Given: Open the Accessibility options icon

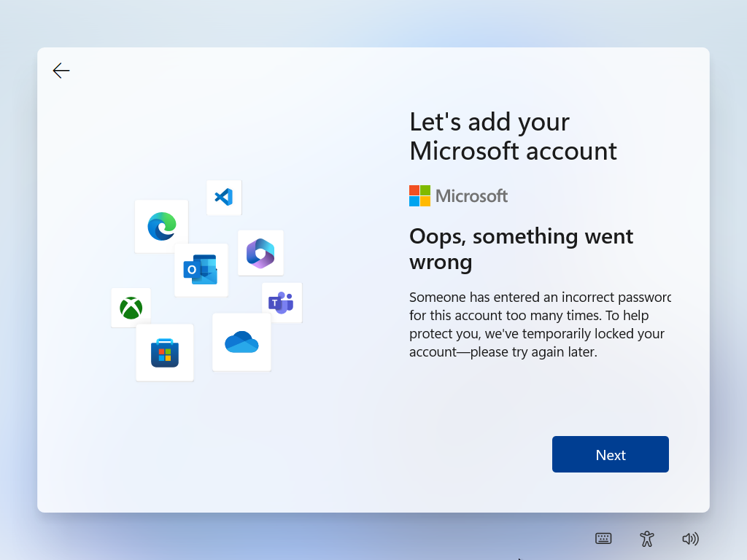Looking at the screenshot, I should point(646,539).
